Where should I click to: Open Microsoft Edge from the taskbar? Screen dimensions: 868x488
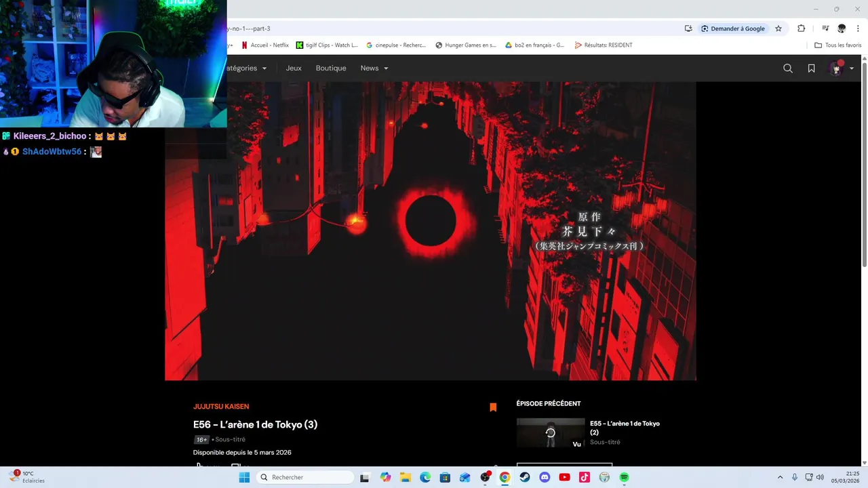click(x=425, y=477)
